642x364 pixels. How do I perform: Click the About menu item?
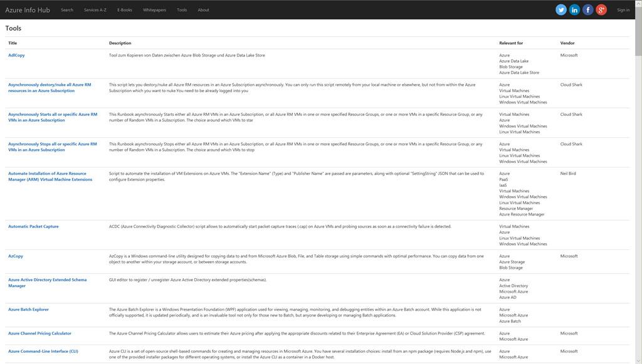[x=203, y=10]
